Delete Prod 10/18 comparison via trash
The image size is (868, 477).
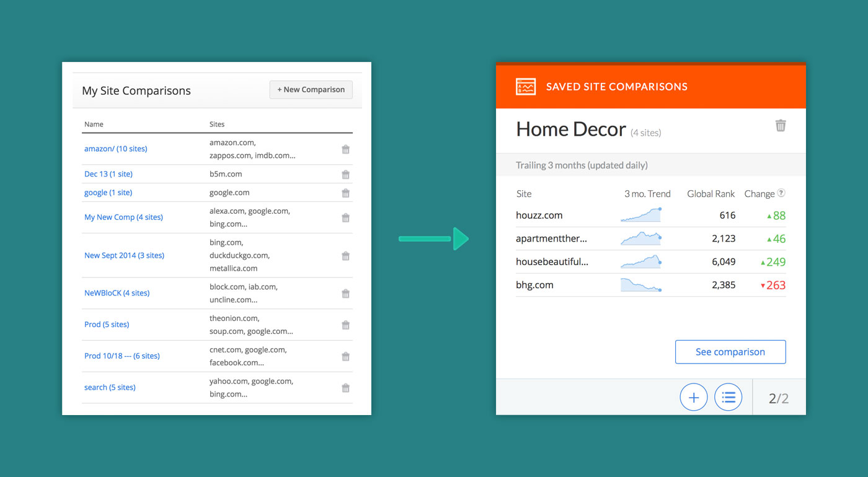coord(346,356)
